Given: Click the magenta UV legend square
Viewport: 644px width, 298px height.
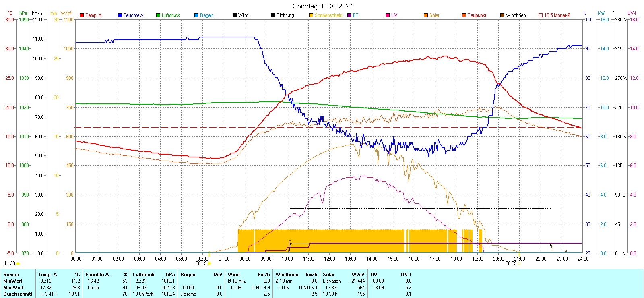Looking at the screenshot, I should coord(388,15).
